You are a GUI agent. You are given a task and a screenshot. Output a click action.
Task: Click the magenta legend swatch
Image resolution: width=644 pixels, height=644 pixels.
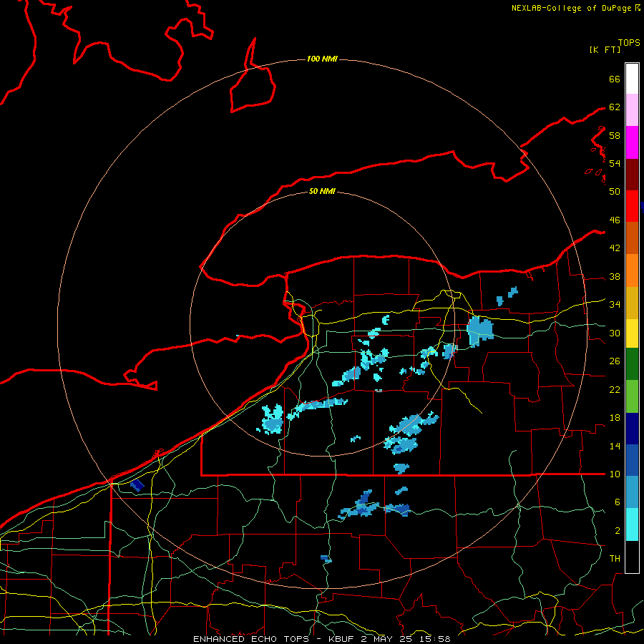click(x=632, y=142)
